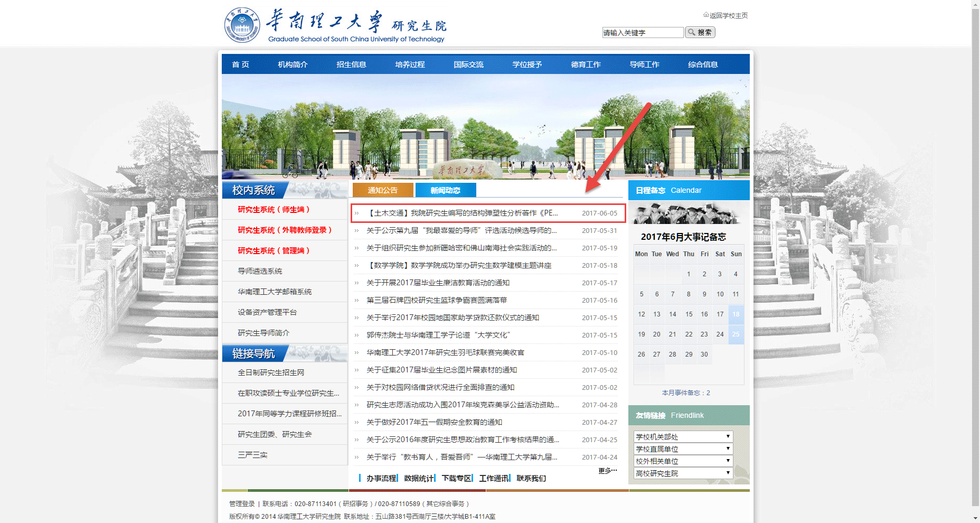Open the 综合信息 menu

tap(703, 64)
